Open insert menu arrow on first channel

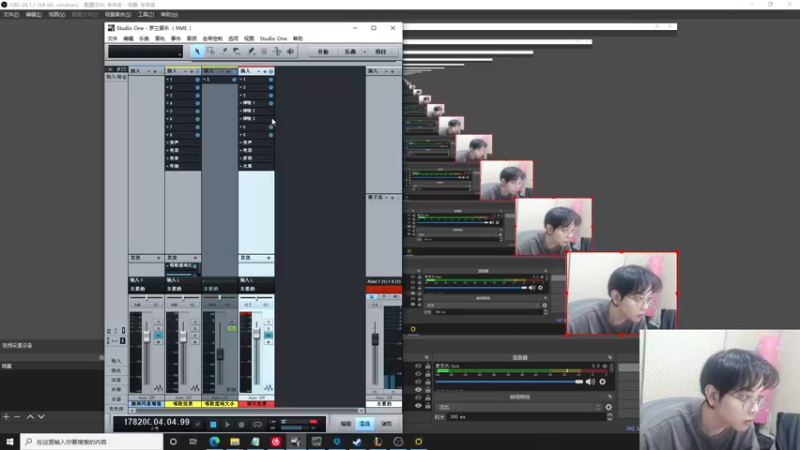149,71
